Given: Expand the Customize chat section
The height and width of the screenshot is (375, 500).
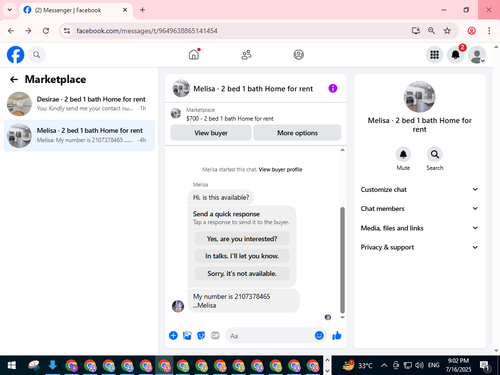Looking at the screenshot, I should pos(419,189).
